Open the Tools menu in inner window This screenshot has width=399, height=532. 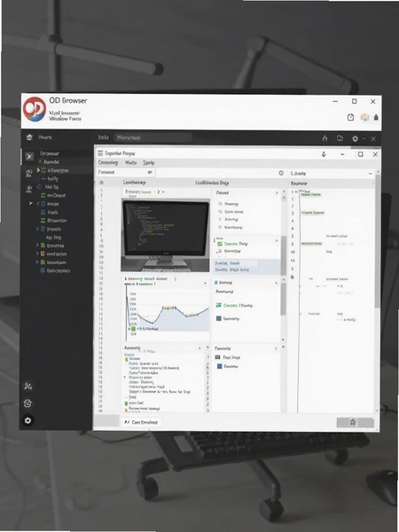tap(148, 162)
